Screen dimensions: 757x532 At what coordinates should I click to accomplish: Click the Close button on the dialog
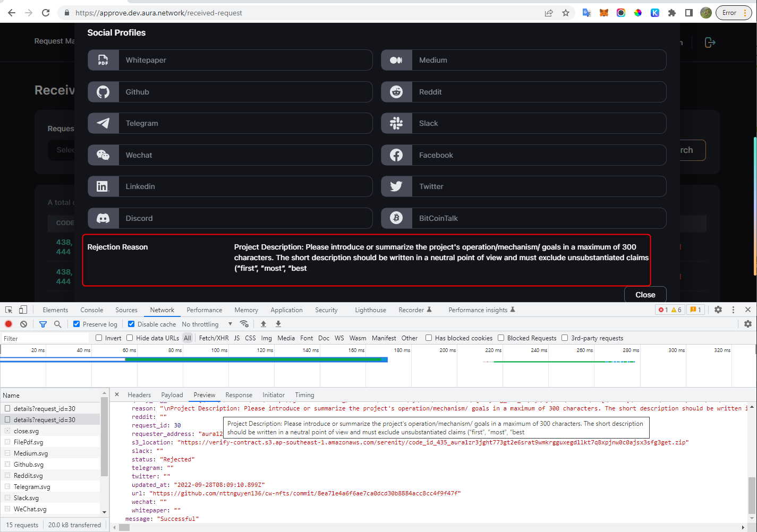(645, 294)
